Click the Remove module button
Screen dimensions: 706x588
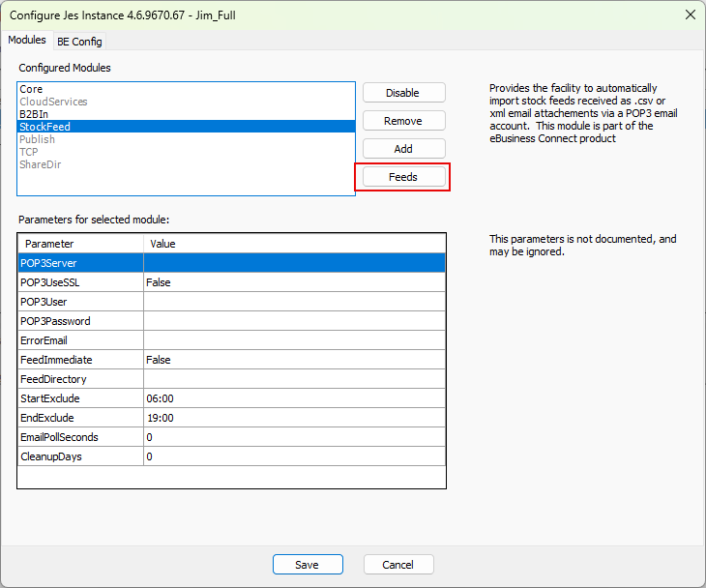click(x=403, y=121)
